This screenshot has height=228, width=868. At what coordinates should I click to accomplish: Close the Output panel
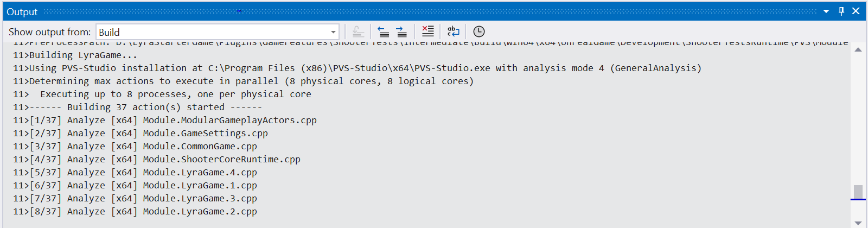pyautogui.click(x=856, y=11)
